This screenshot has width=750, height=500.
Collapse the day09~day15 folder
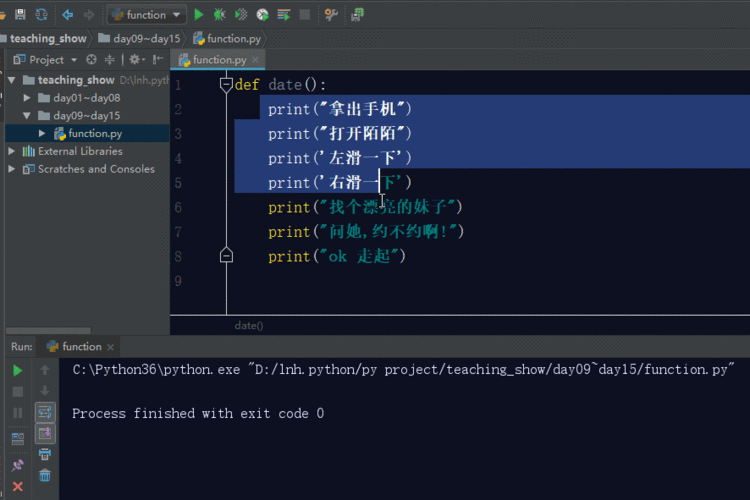pyautogui.click(x=27, y=116)
